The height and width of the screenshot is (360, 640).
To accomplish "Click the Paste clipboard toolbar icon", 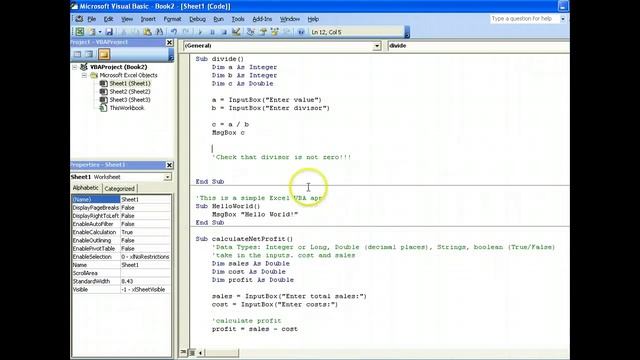I will click(x=147, y=32).
